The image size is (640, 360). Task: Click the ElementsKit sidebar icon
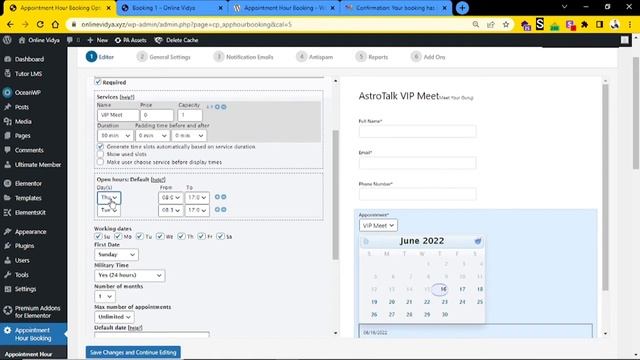(7, 212)
